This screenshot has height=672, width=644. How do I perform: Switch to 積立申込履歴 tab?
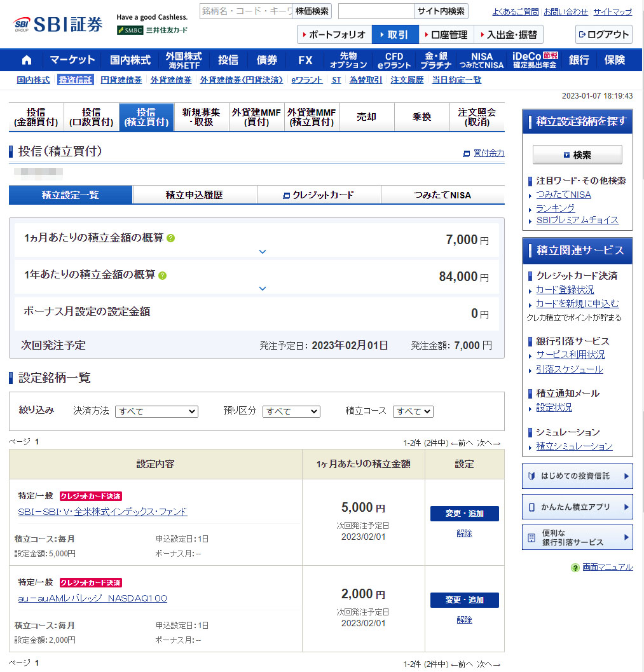click(195, 195)
